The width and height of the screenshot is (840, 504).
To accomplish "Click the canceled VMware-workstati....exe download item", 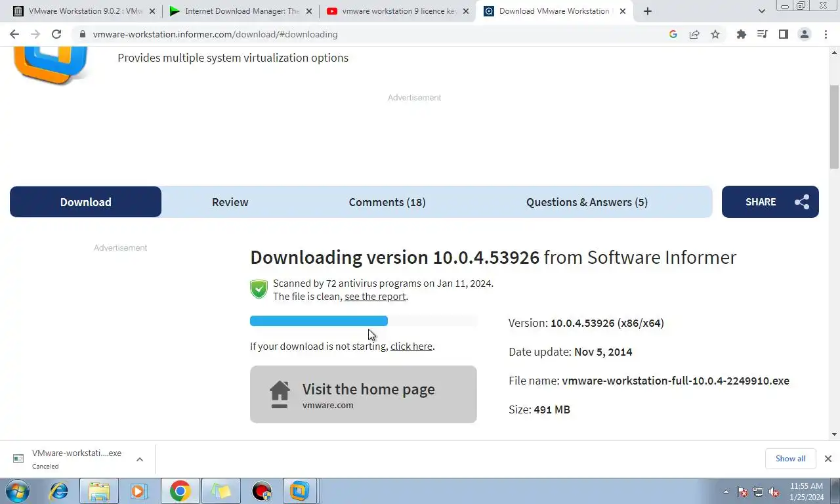I will (x=76, y=459).
